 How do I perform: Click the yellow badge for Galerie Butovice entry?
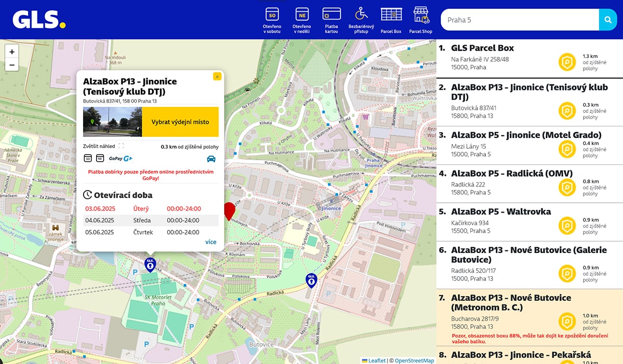coord(567,274)
